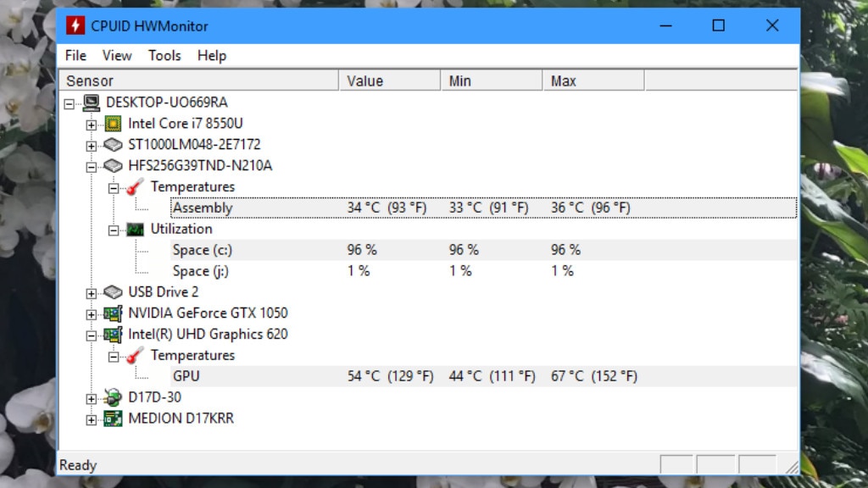Image resolution: width=868 pixels, height=488 pixels.
Task: Collapse Temperatures under Intel UHD Graphics 620
Action: [x=114, y=357]
